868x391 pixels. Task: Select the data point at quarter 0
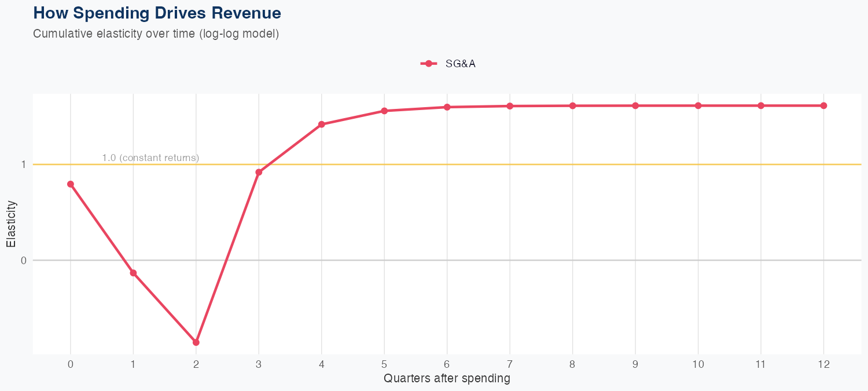pyautogui.click(x=71, y=184)
